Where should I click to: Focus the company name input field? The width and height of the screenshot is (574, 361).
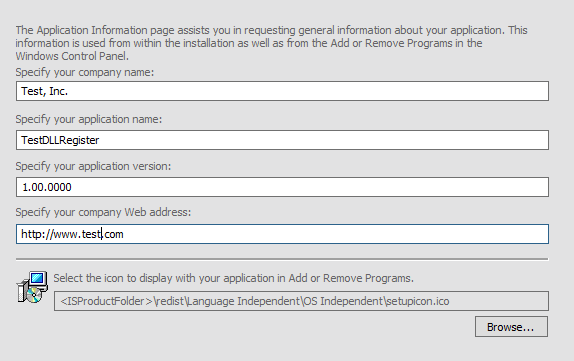pyautogui.click(x=282, y=91)
